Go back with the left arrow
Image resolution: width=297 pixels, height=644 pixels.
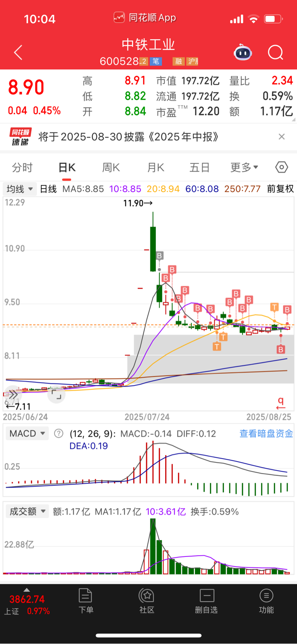tap(18, 52)
